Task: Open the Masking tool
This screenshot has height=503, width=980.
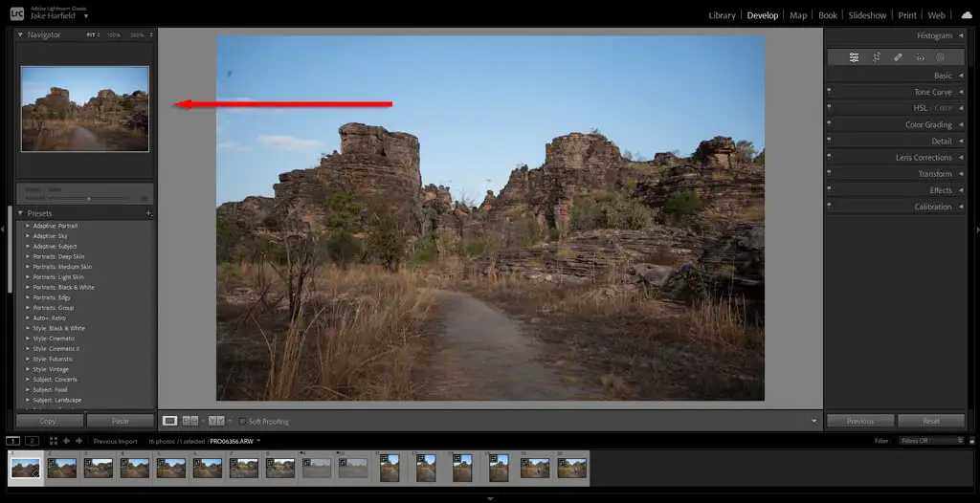Action: (x=940, y=56)
